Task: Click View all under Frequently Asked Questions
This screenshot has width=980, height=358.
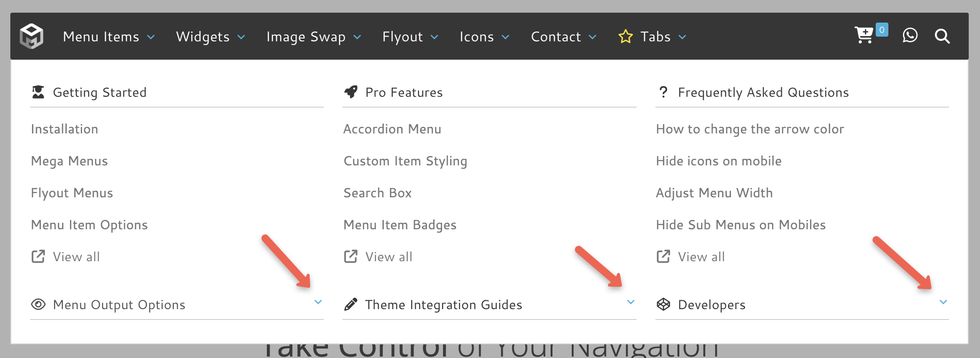Action: pyautogui.click(x=701, y=257)
